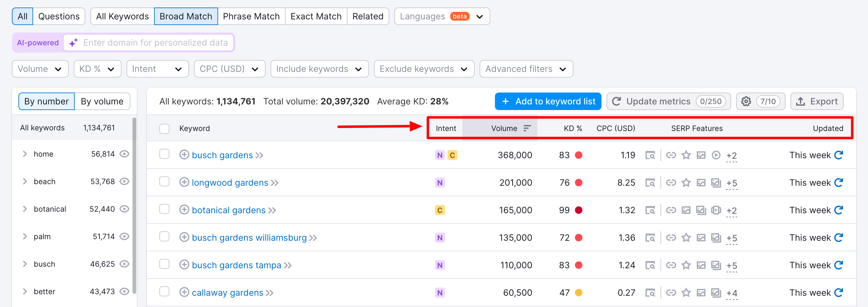This screenshot has width=868, height=307.
Task: Expand the botanical keyword group
Action: tap(25, 209)
